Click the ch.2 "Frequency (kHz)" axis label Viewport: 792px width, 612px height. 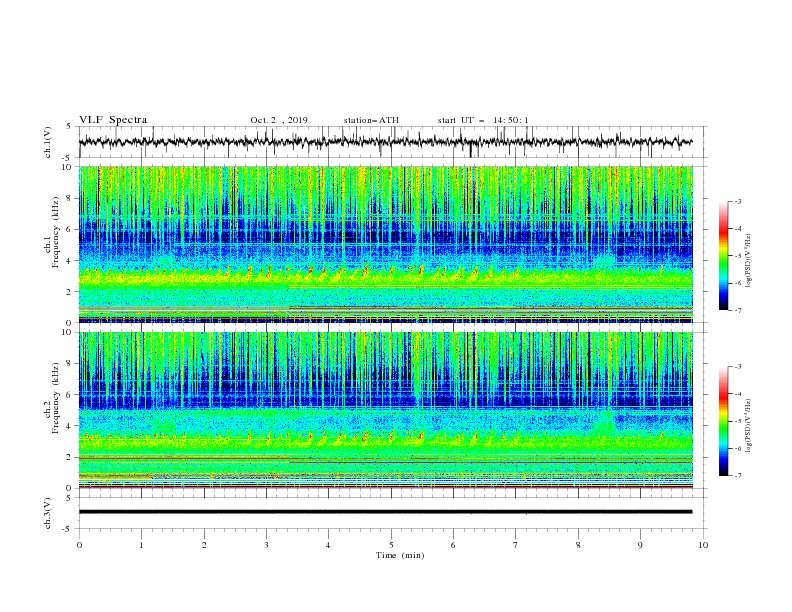pyautogui.click(x=55, y=398)
